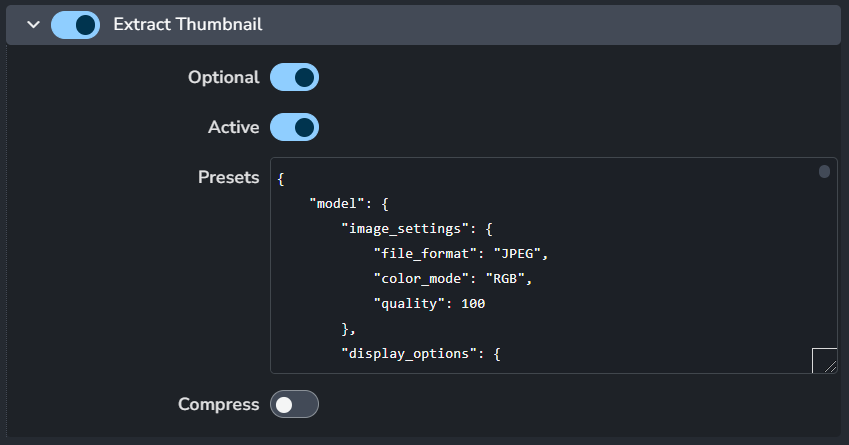Click the Presets text area scrollbar thumb
Image resolution: width=849 pixels, height=445 pixels.
coord(824,171)
